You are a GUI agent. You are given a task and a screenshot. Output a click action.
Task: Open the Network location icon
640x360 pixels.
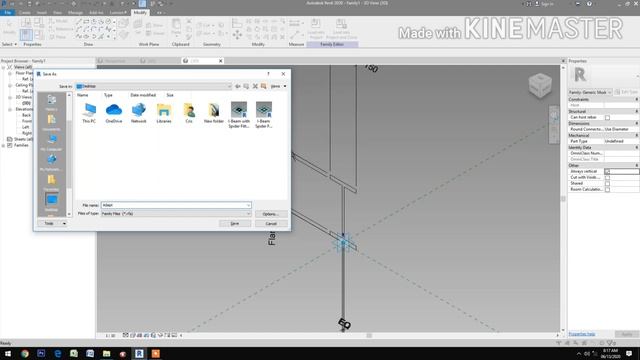coord(138,113)
